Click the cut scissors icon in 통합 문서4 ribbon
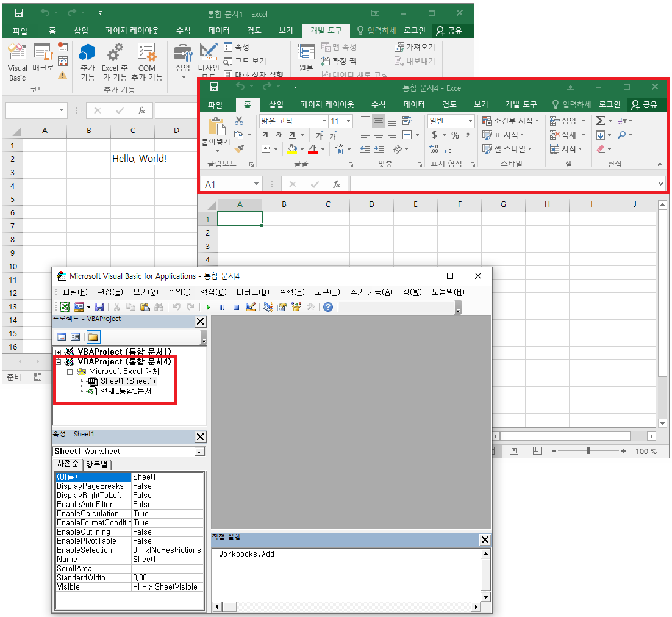Screen dimensions: 672x617 [239, 121]
